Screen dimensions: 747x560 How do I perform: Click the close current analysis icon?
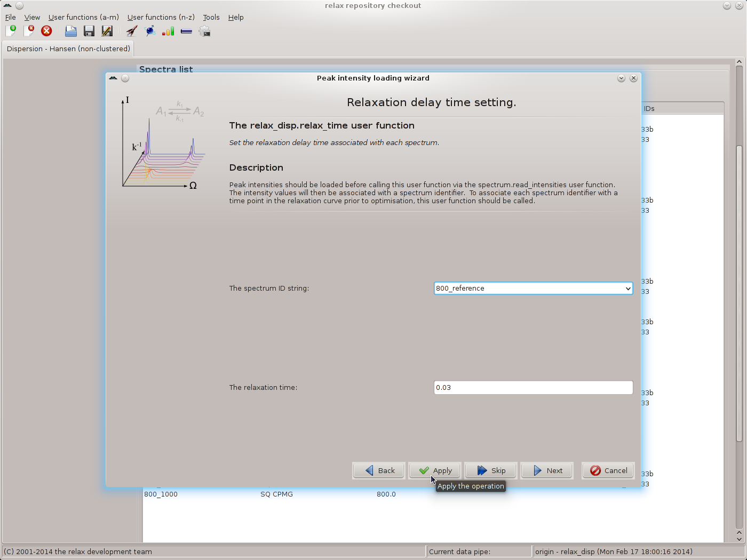[x=29, y=31]
